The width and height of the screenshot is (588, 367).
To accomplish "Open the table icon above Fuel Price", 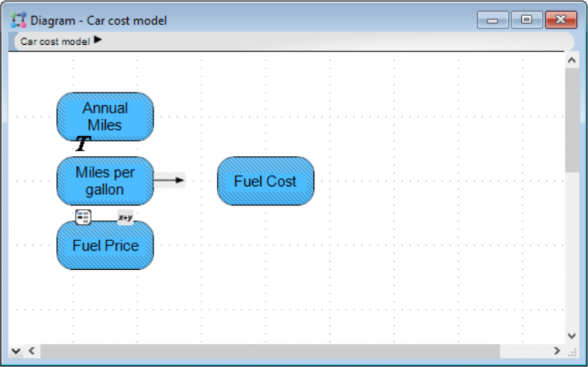I will (x=83, y=217).
